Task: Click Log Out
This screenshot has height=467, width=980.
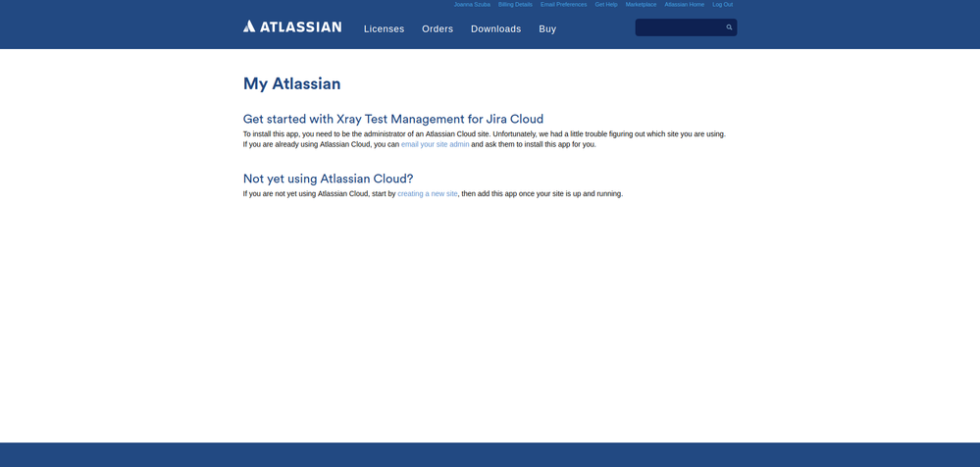Action: coord(723,4)
